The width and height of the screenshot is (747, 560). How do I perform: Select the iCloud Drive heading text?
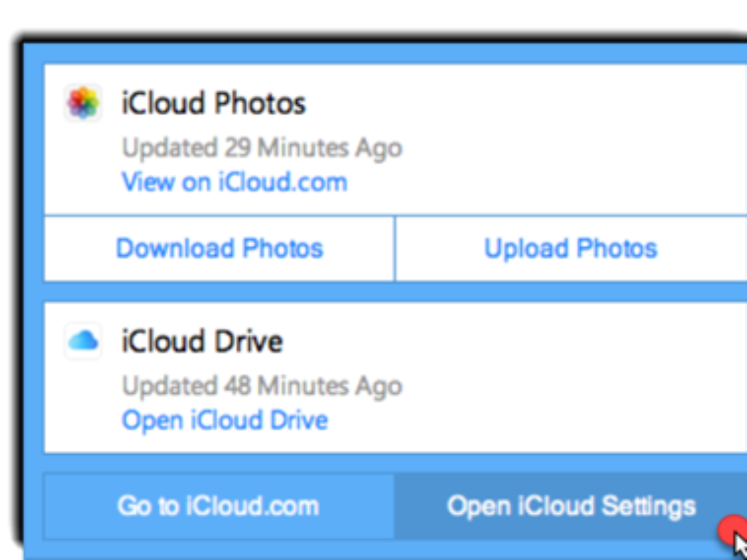202,342
